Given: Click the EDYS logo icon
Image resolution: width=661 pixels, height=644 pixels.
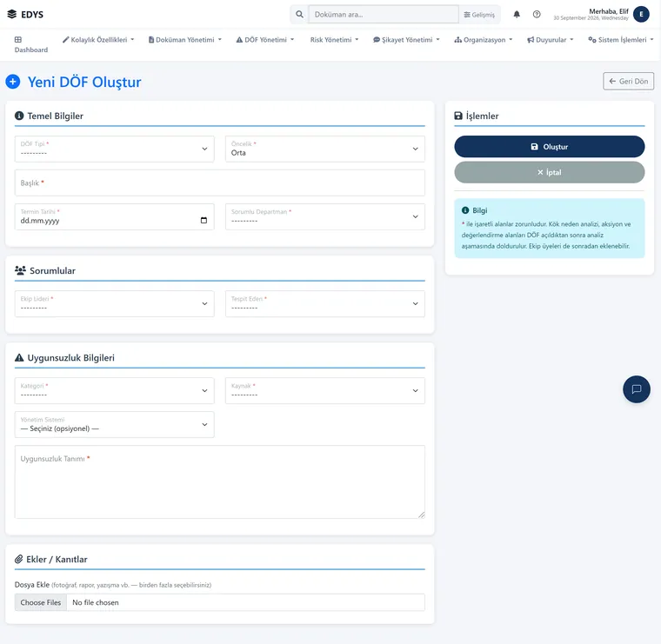Looking at the screenshot, I should (x=12, y=14).
